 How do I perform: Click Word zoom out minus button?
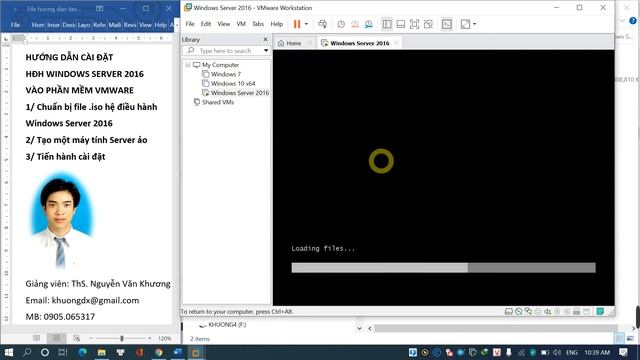coord(91,338)
